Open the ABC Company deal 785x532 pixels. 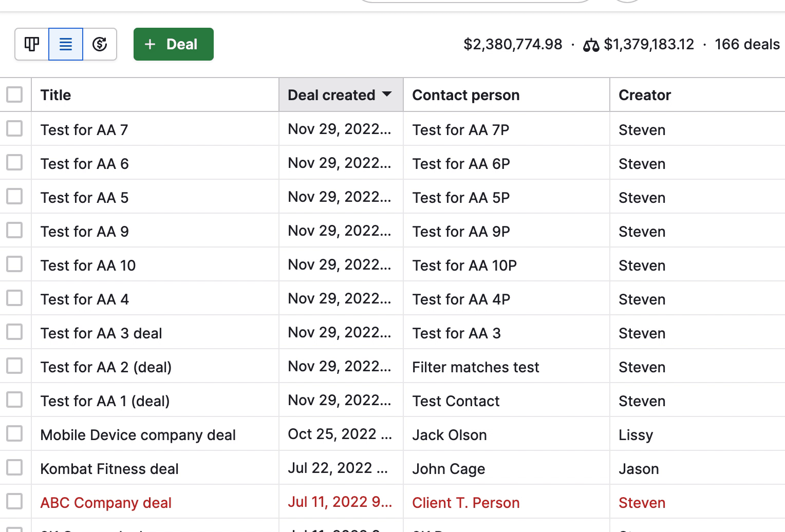click(106, 503)
